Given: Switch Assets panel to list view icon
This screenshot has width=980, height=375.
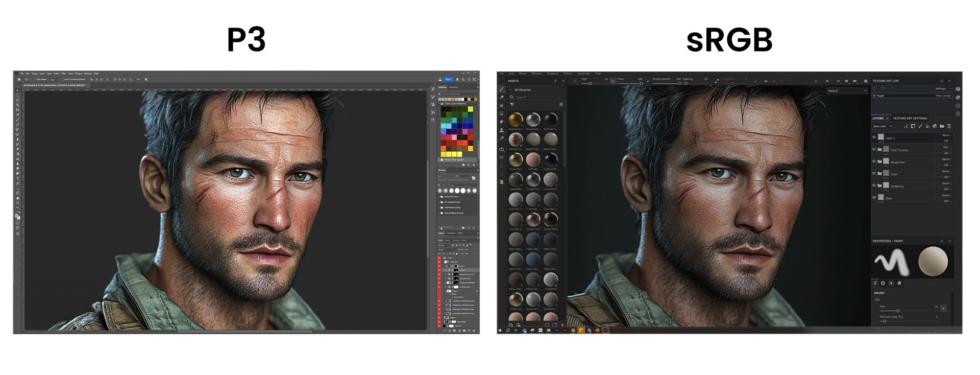Looking at the screenshot, I should pyautogui.click(x=561, y=104).
